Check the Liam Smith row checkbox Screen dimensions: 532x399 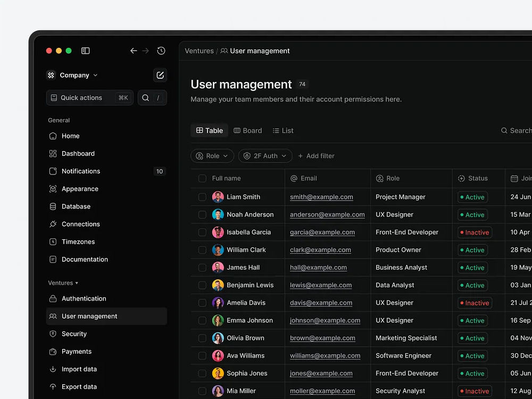coord(202,197)
